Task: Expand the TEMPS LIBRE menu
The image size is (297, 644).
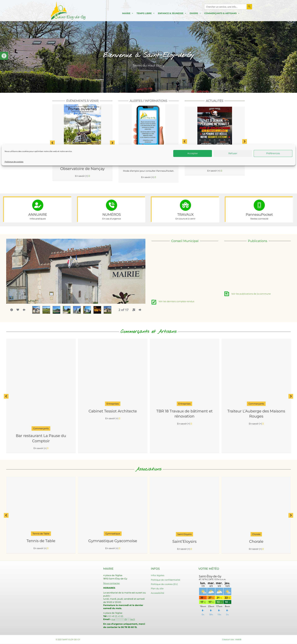Action: coord(145,13)
